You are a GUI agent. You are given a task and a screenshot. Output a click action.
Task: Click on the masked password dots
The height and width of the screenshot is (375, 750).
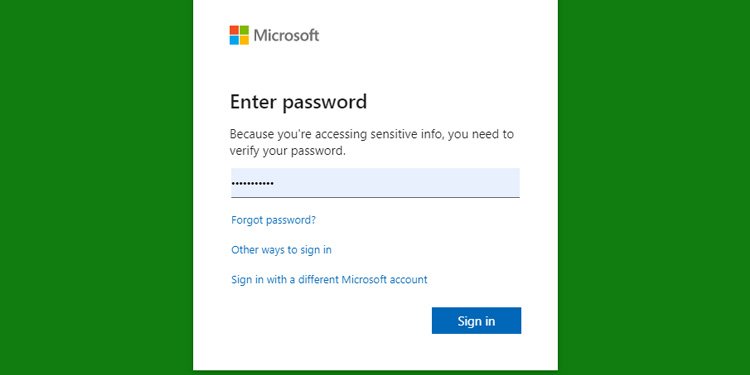tap(253, 184)
